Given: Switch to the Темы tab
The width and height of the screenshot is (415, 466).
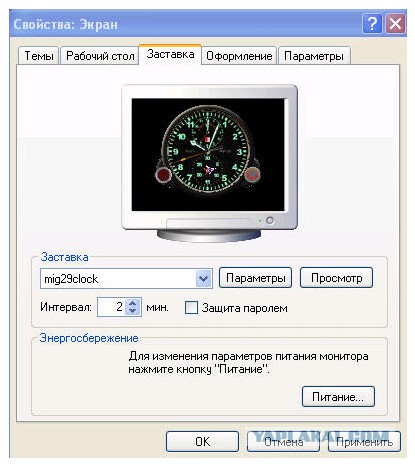Looking at the screenshot, I should pyautogui.click(x=39, y=56).
